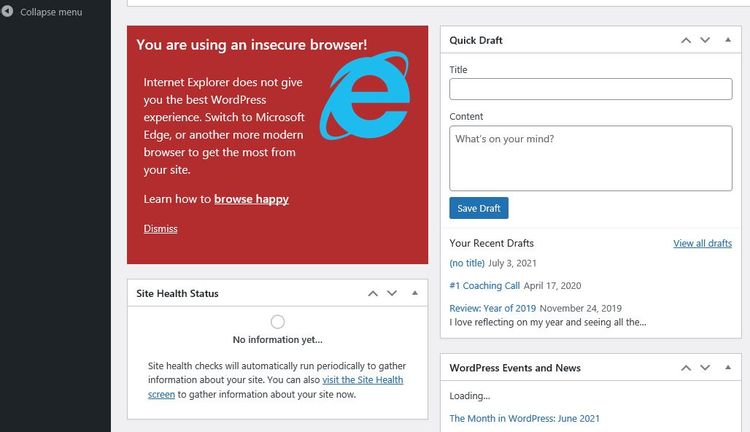
Task: Move Site Health Status widget down
Action: pyautogui.click(x=392, y=293)
